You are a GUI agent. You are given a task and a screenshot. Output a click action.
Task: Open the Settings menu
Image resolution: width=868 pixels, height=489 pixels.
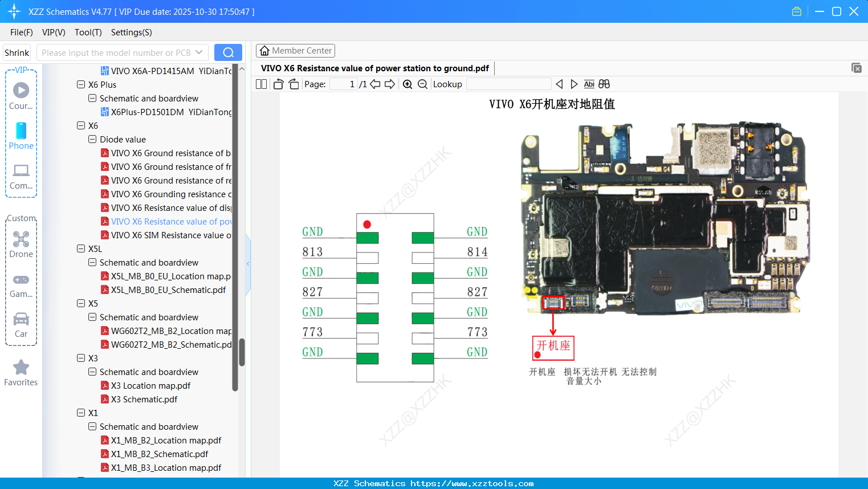pyautogui.click(x=131, y=32)
